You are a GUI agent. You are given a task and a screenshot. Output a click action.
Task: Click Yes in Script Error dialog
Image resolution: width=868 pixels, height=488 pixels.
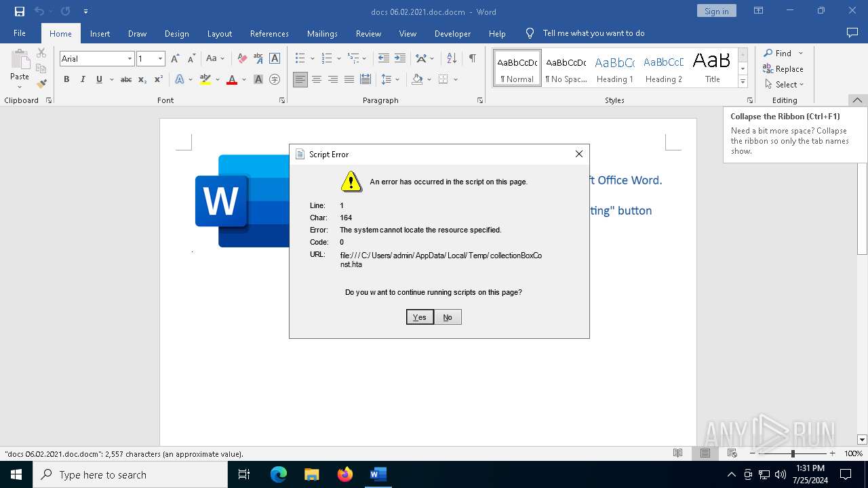pyautogui.click(x=420, y=317)
